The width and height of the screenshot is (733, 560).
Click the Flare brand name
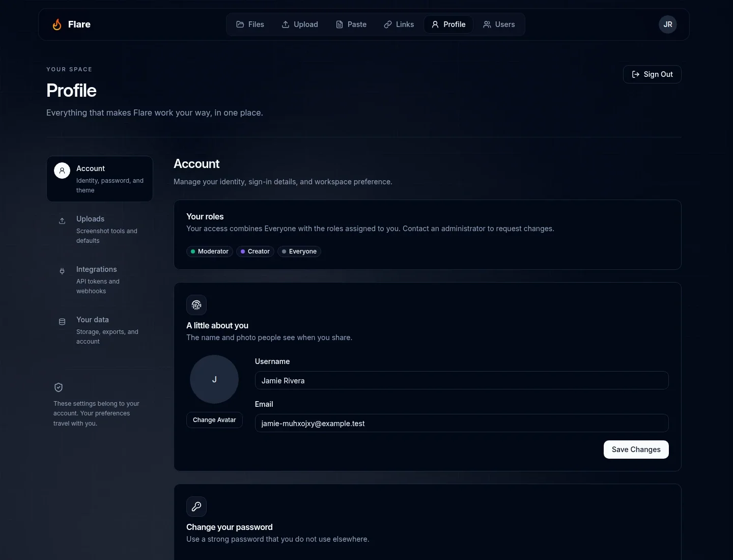(79, 24)
